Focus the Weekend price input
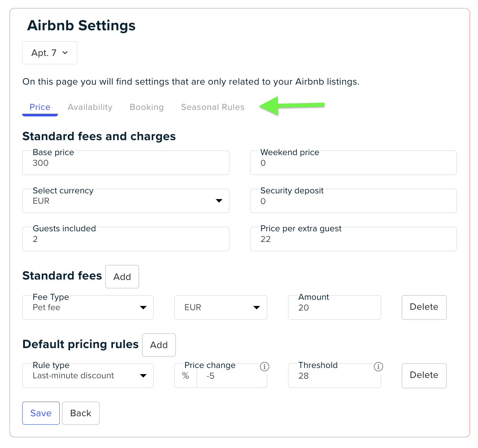This screenshot has height=448, width=478. coord(353,163)
